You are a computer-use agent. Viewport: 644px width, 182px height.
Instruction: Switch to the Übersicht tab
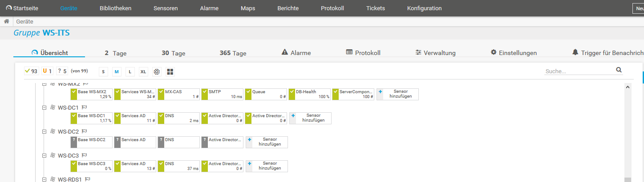click(x=49, y=52)
